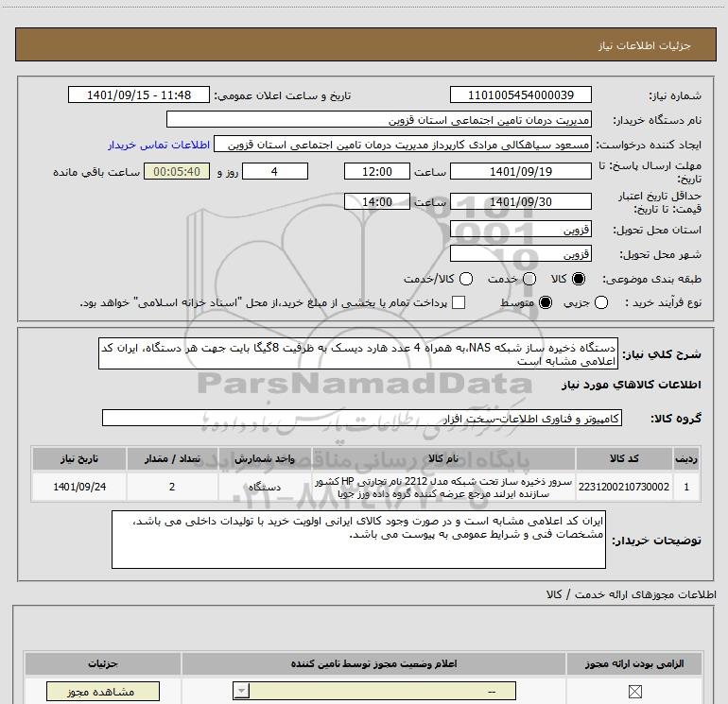The image size is (728, 704).
Task: Toggle the mandatory permit checkbox
Action: point(634,692)
